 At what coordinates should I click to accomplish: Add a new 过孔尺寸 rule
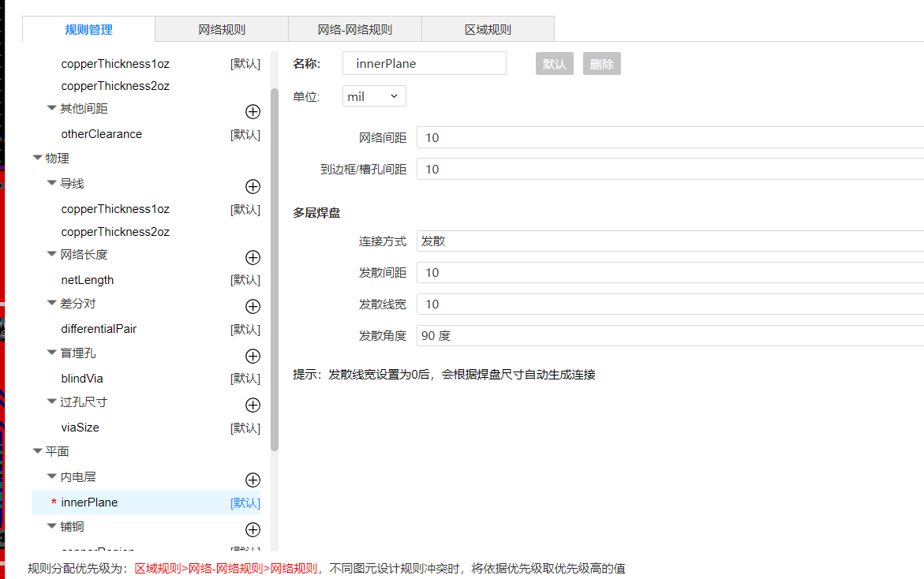(253, 405)
